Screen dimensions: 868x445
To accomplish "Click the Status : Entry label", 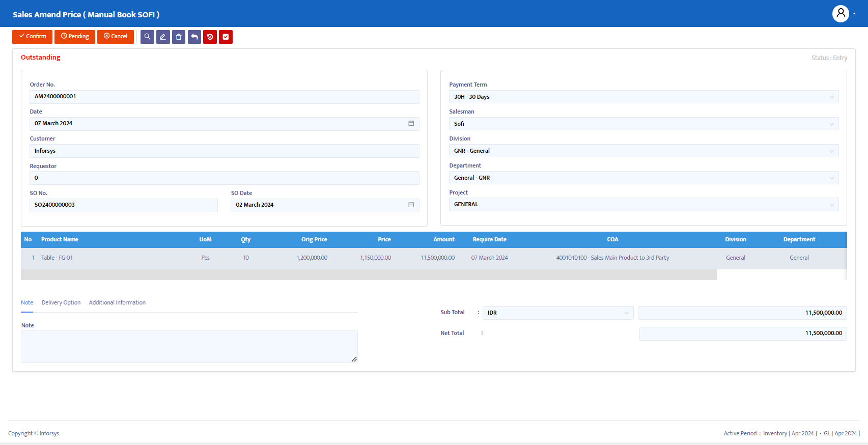I will click(x=829, y=58).
